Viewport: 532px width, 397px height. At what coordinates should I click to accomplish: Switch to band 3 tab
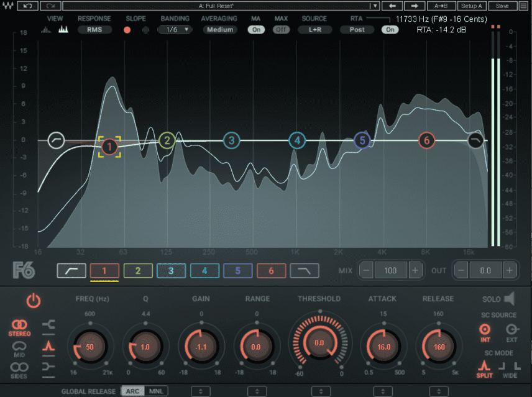pos(171,270)
